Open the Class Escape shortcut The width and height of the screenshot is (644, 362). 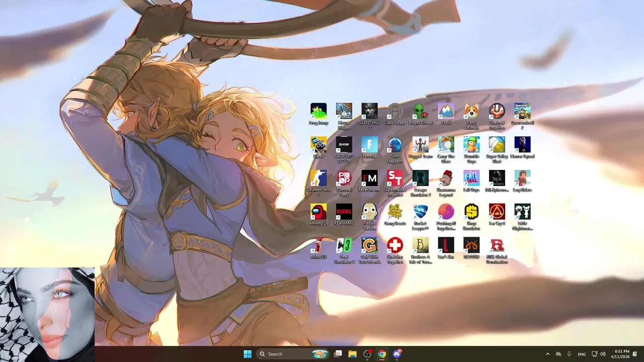tap(395, 114)
